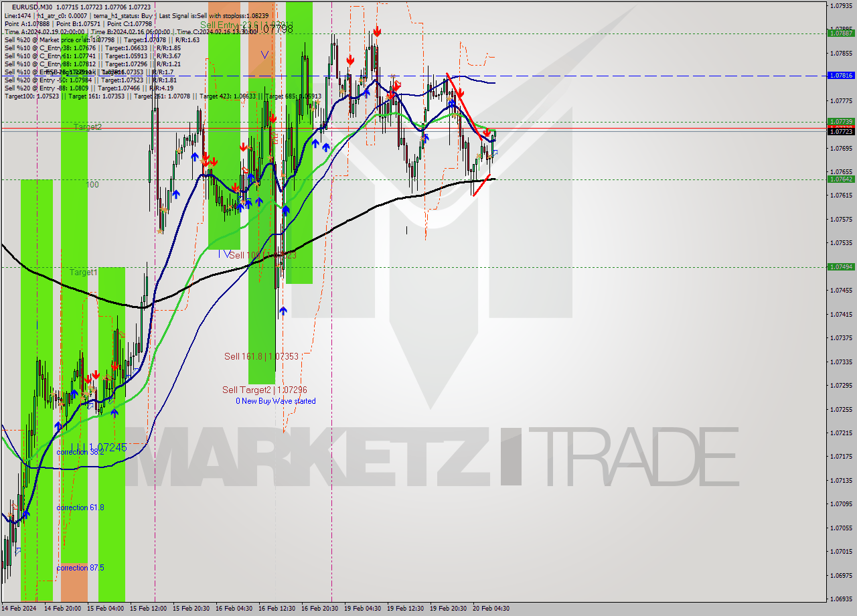Click the '14 Feb 20:00' time axis label
Screen dimensions: 857x616
tap(63, 609)
